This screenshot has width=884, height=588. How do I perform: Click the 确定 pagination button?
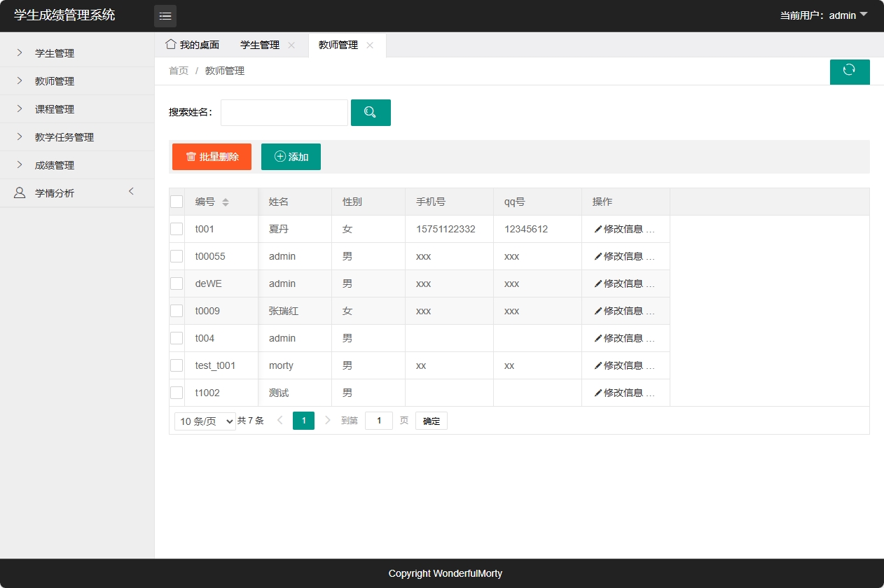click(431, 420)
